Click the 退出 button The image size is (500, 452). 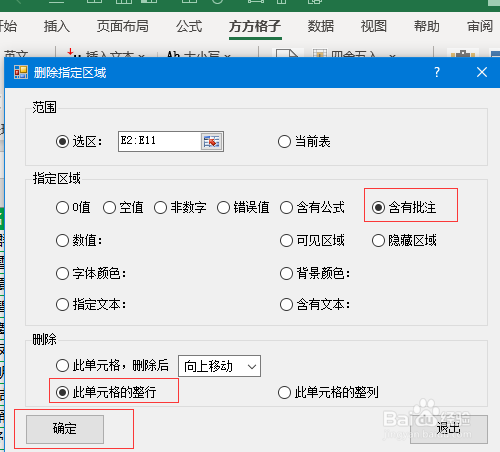(449, 429)
